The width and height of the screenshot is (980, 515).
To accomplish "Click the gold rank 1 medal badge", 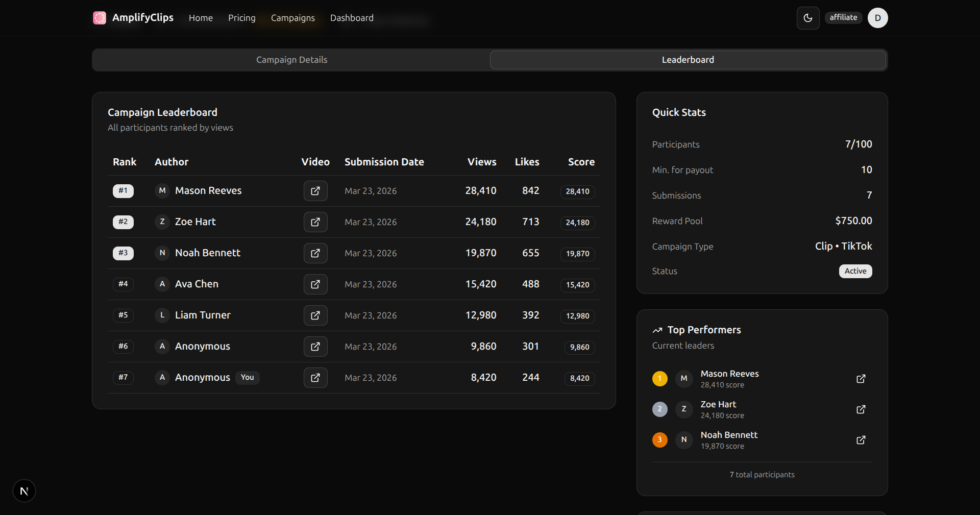I will (x=660, y=379).
